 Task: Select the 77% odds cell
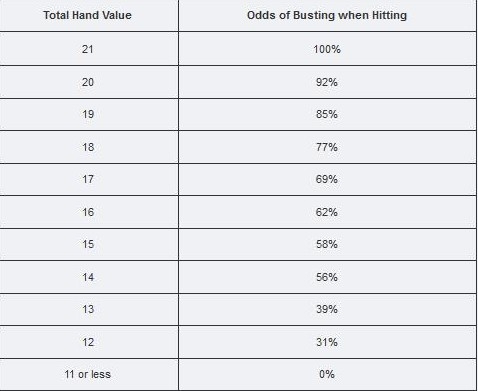pos(327,147)
